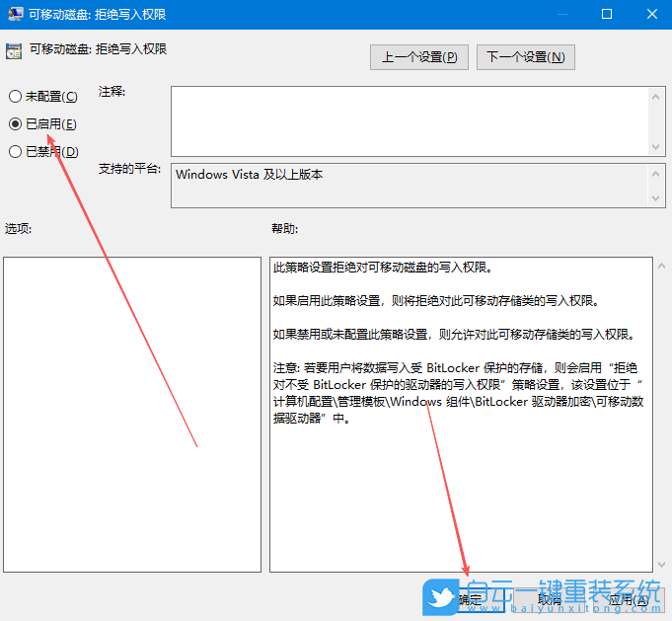Click the help paragraph starting '注意: 若要用户'
Viewport: 672px width, 621px height.
click(458, 393)
